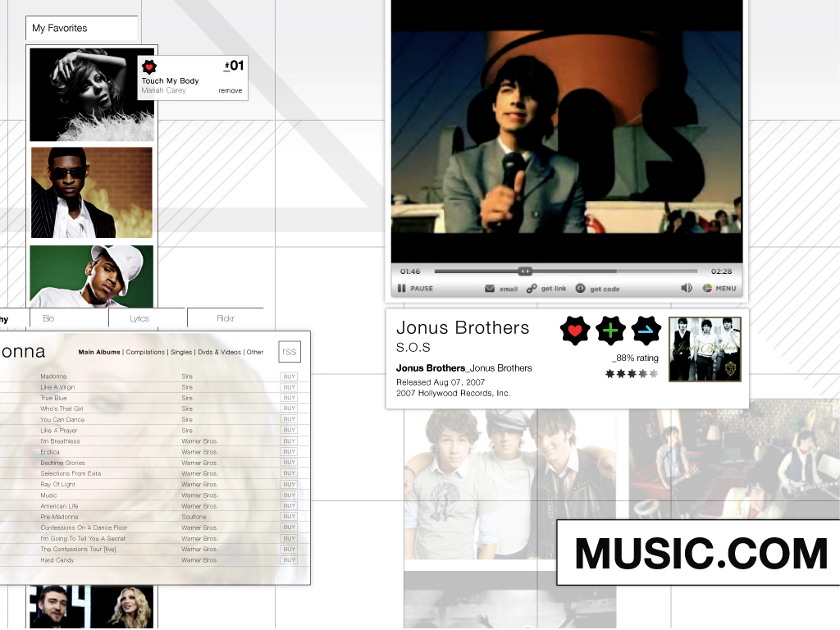This screenshot has width=840, height=630.
Task: Click the get link chain icon
Action: tap(532, 288)
